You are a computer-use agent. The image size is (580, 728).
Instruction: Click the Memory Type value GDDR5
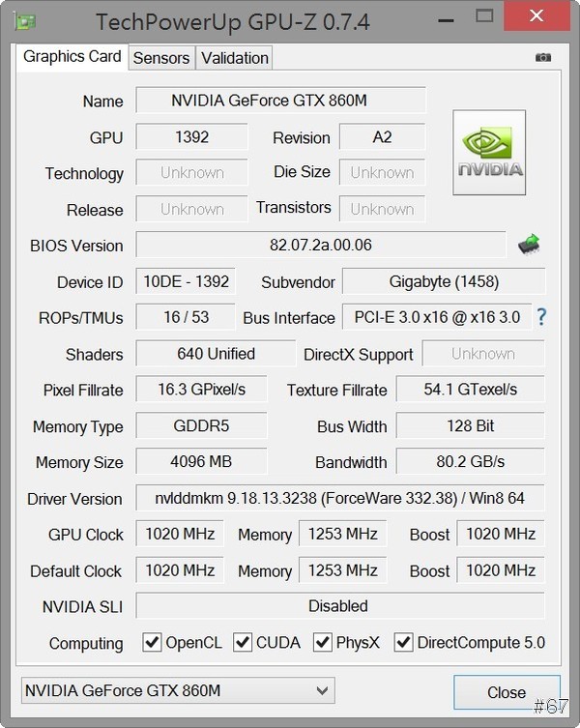(201, 425)
